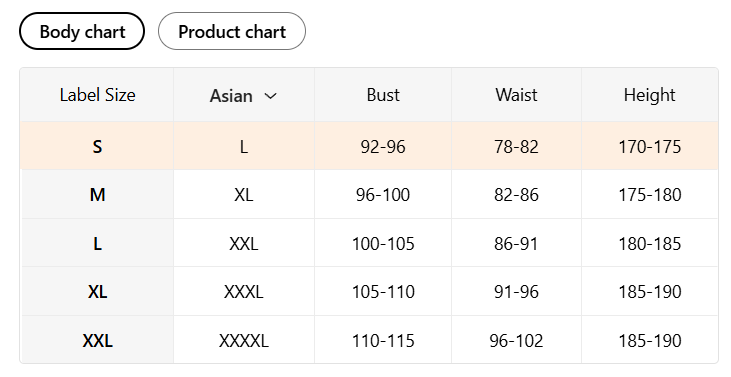Select the M label size row
The image size is (731, 377).
(x=369, y=194)
